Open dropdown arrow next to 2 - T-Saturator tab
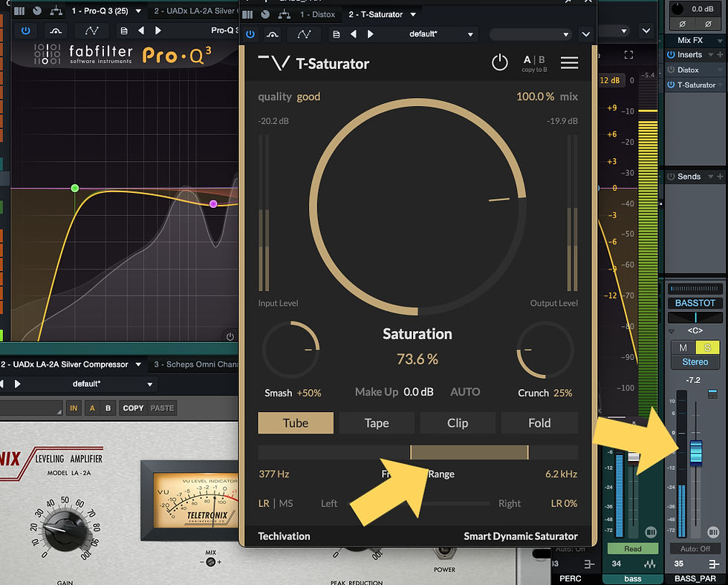The height and width of the screenshot is (585, 728). click(x=413, y=14)
